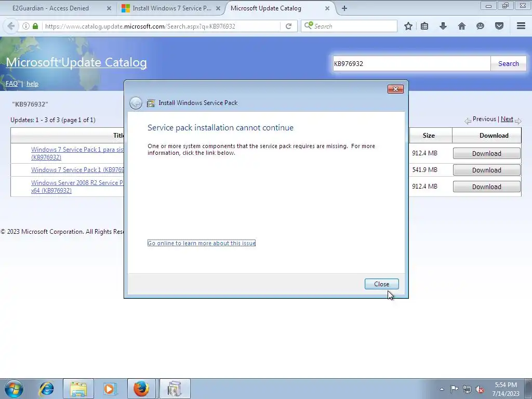The width and height of the screenshot is (532, 399).
Task: Reload the page with the refresh icon
Action: tap(288, 26)
